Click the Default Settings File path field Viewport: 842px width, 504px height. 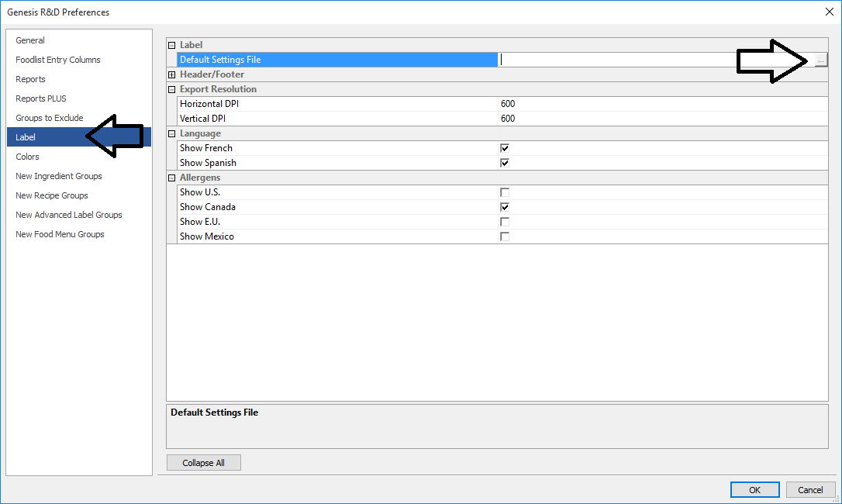[x=656, y=60]
